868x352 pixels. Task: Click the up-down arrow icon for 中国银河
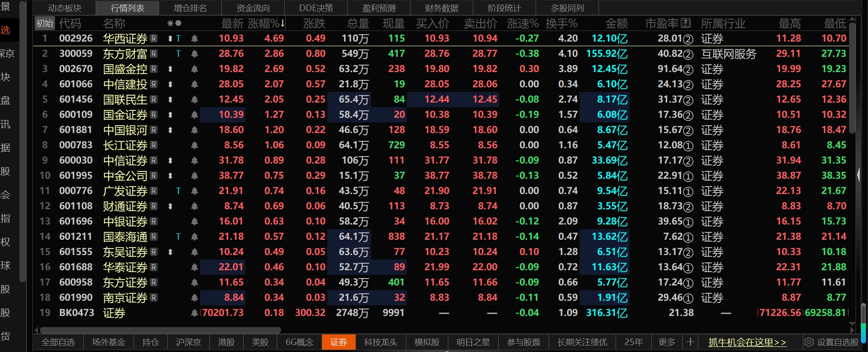pos(170,130)
